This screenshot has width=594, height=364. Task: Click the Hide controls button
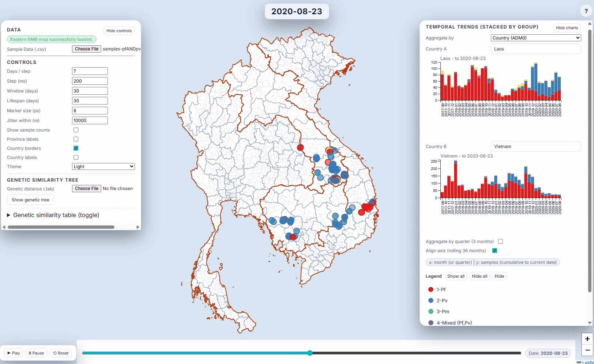coord(119,31)
